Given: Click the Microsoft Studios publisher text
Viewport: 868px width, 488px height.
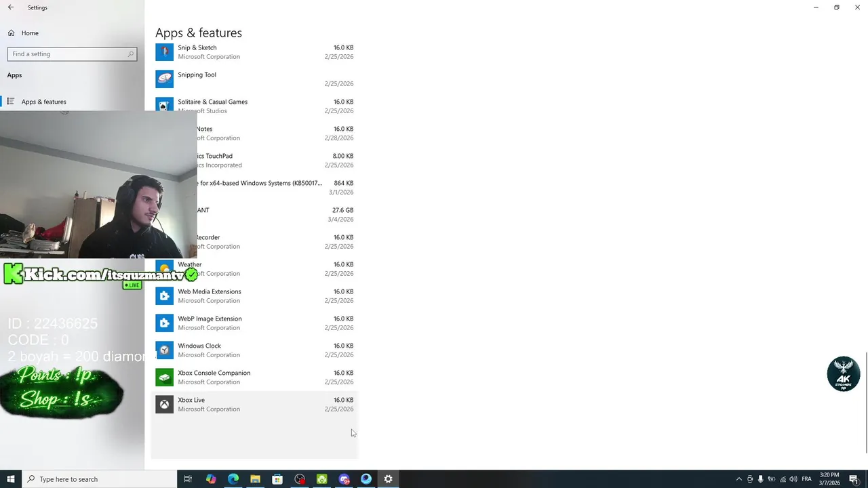Looking at the screenshot, I should [x=202, y=111].
